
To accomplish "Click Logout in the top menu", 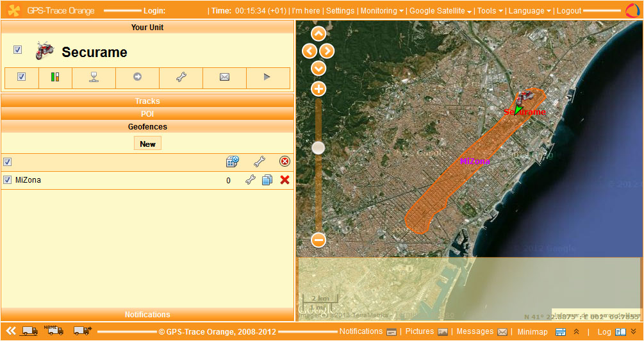I will (x=569, y=11).
